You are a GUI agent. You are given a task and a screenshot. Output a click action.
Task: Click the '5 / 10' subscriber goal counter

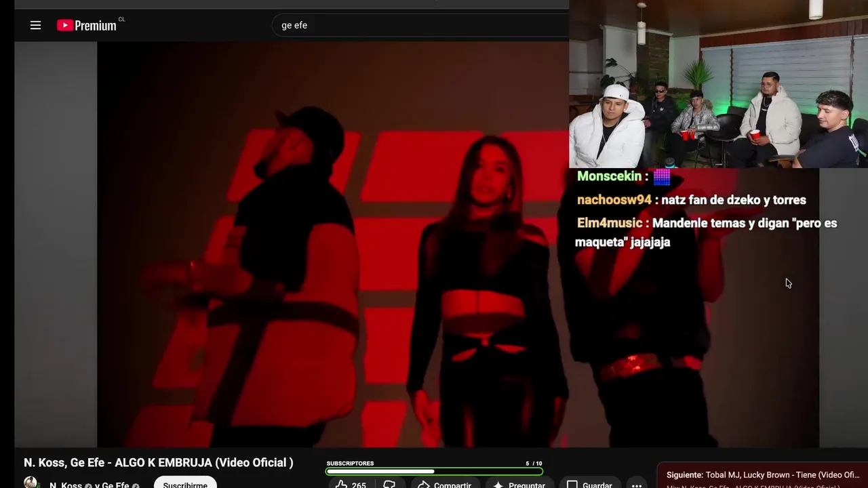[534, 464]
